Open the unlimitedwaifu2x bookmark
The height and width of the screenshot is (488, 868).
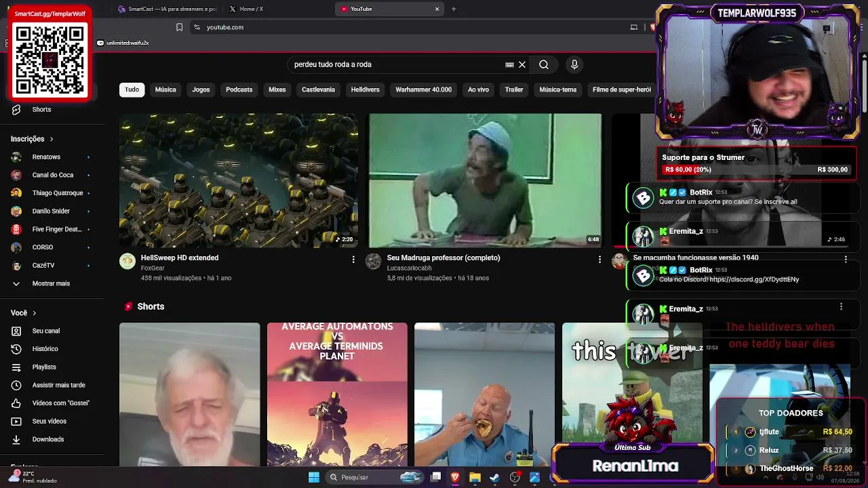click(123, 43)
